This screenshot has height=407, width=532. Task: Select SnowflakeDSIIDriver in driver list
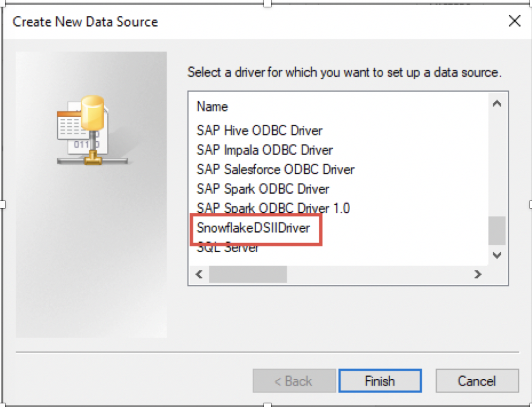click(254, 228)
